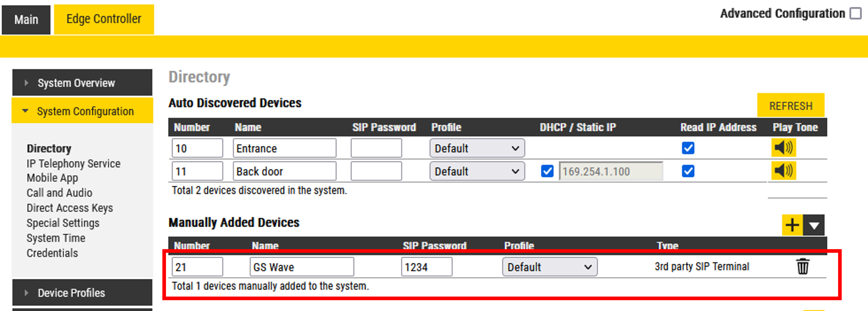Click the SIP Password field for GS Wave
This screenshot has height=311, width=868.
click(x=426, y=267)
